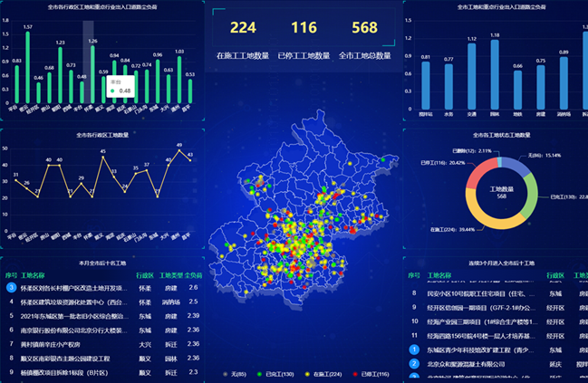Select the 116 已停工工地数量 counter
The width and height of the screenshot is (588, 383).
[x=304, y=28]
